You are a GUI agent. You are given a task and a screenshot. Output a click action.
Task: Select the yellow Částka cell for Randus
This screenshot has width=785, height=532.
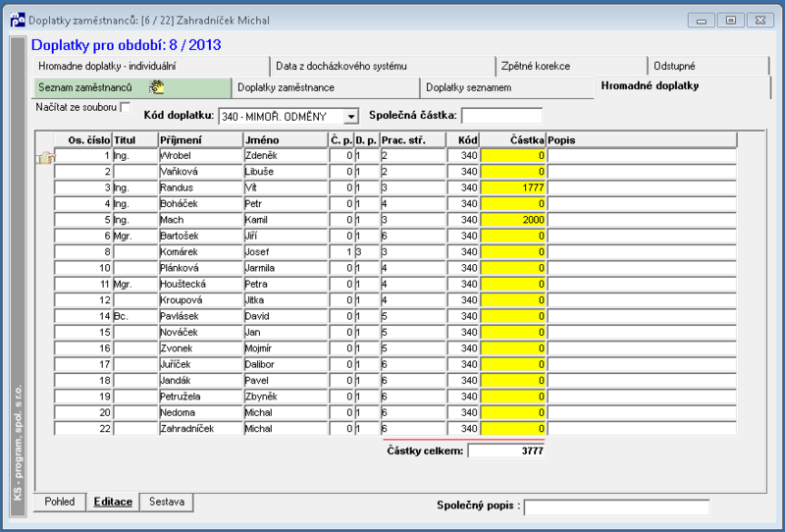pos(512,187)
